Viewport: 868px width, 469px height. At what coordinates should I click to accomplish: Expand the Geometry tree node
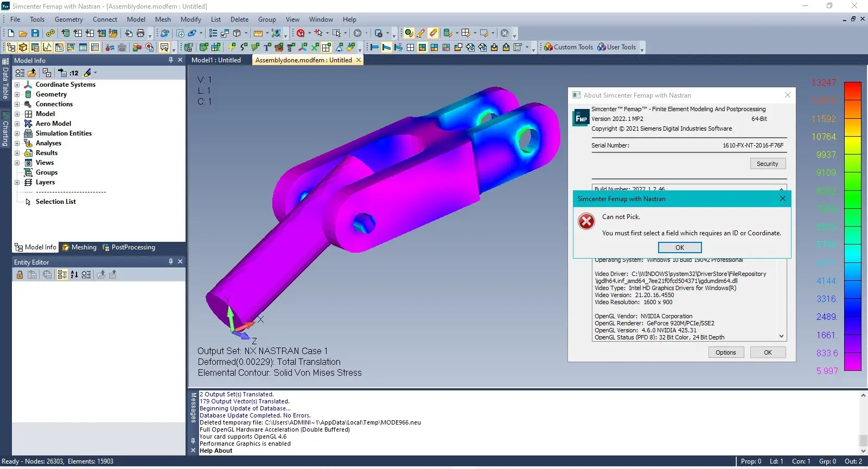click(17, 94)
